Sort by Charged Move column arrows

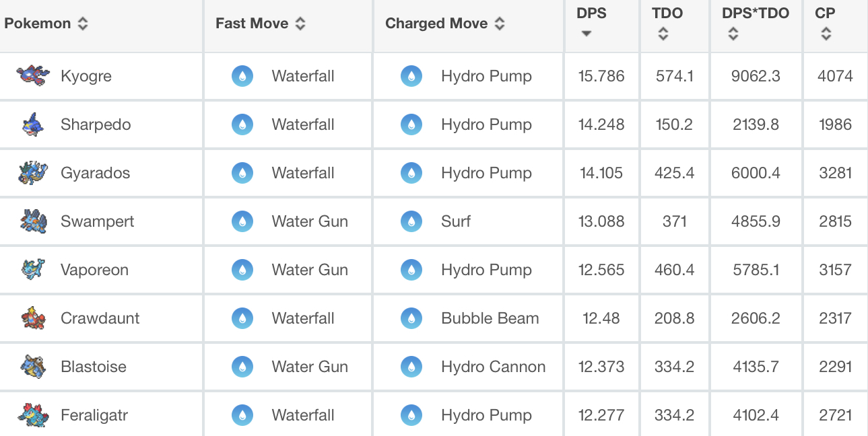click(x=500, y=24)
